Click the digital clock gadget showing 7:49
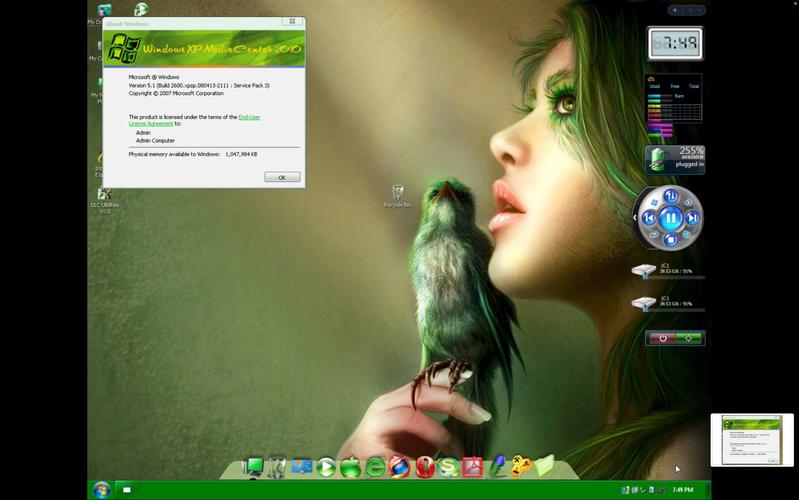This screenshot has width=799, height=500. tap(675, 43)
